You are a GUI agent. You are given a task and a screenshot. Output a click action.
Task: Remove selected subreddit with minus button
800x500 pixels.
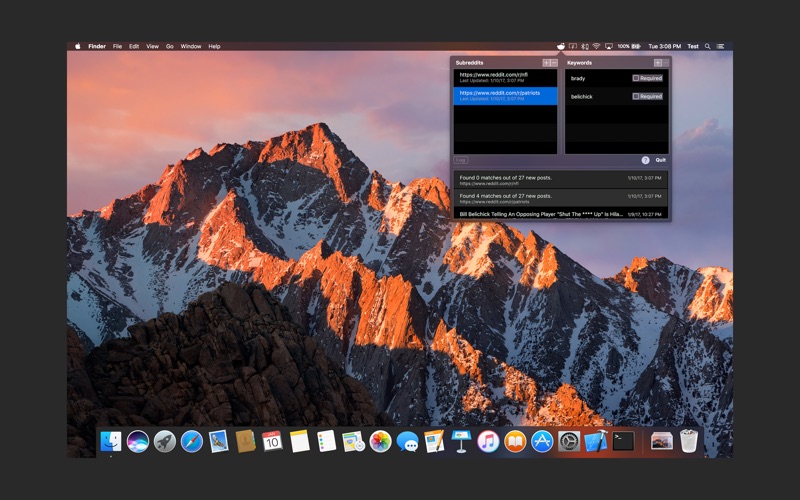click(554, 63)
